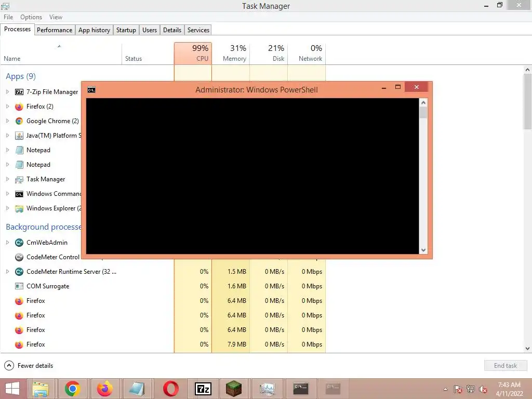Expand the Firefox (2) app group
The width and height of the screenshot is (532, 399).
point(7,106)
